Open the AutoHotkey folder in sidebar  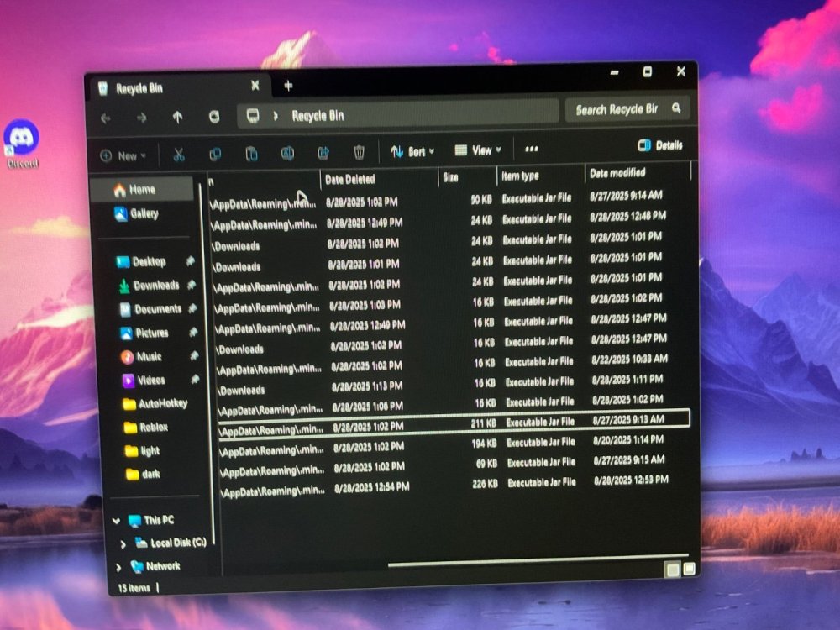coord(155,403)
